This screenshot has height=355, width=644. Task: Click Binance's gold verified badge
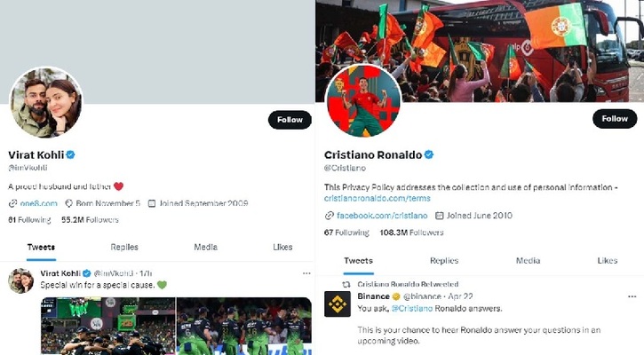(x=396, y=296)
